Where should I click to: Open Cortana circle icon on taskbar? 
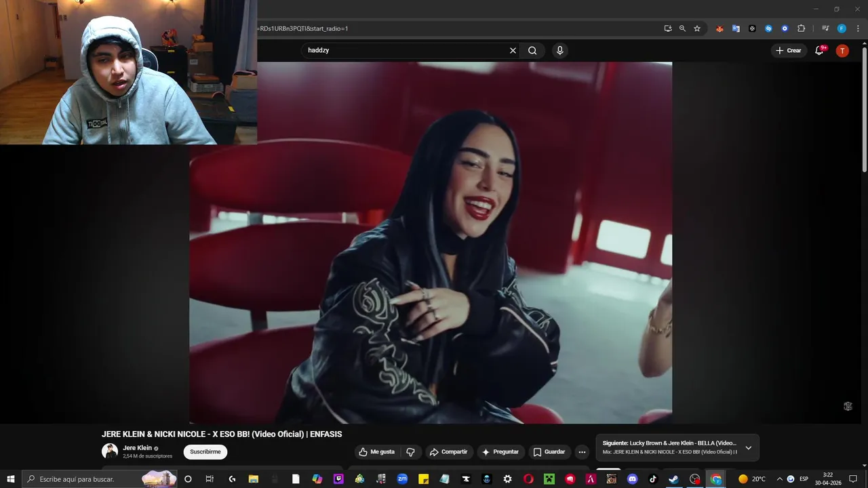point(188,479)
